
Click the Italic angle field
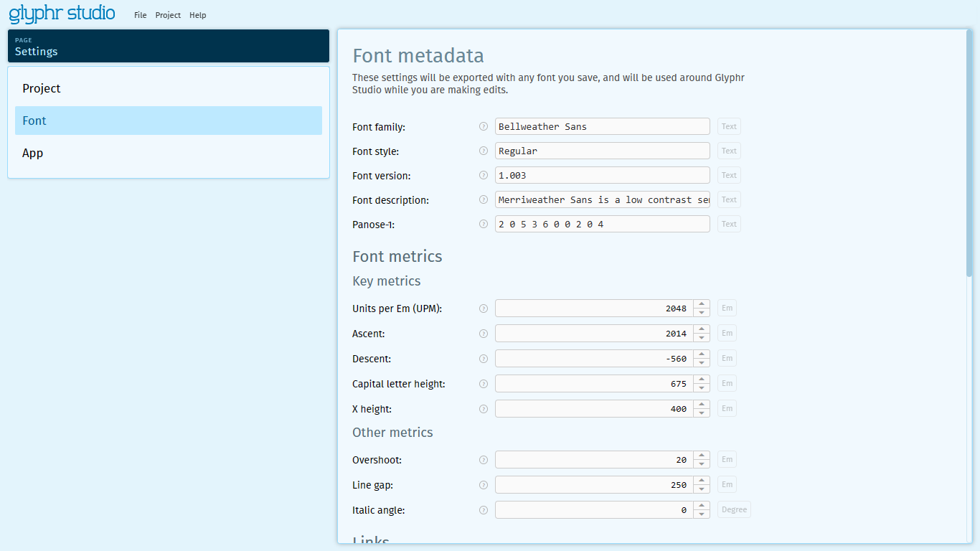[594, 510]
